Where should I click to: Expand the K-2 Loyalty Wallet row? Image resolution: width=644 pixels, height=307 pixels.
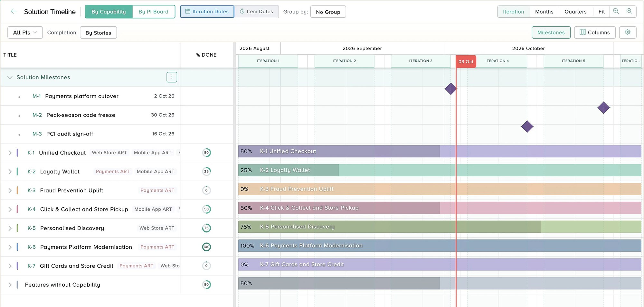(x=10, y=172)
